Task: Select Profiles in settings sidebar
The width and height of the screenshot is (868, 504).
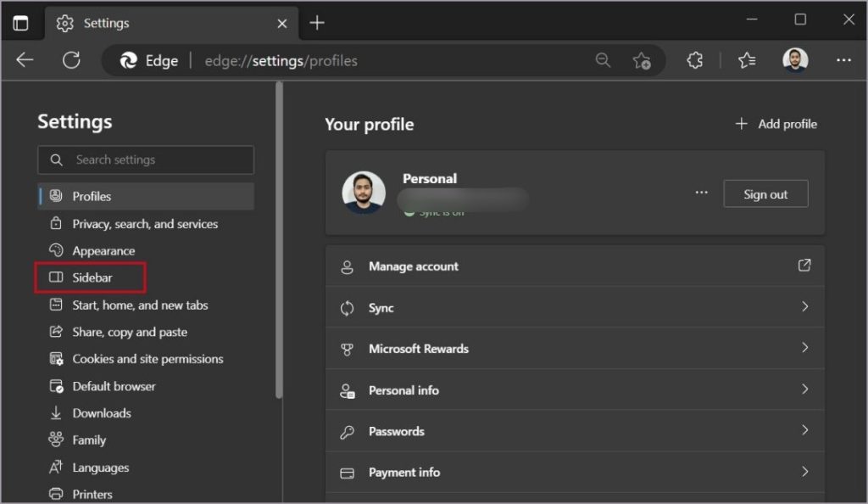Action: coord(146,196)
